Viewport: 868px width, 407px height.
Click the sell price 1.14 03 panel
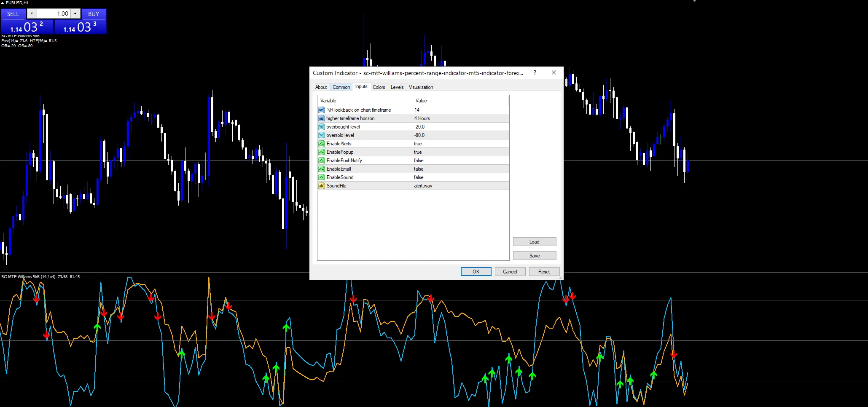(x=27, y=27)
